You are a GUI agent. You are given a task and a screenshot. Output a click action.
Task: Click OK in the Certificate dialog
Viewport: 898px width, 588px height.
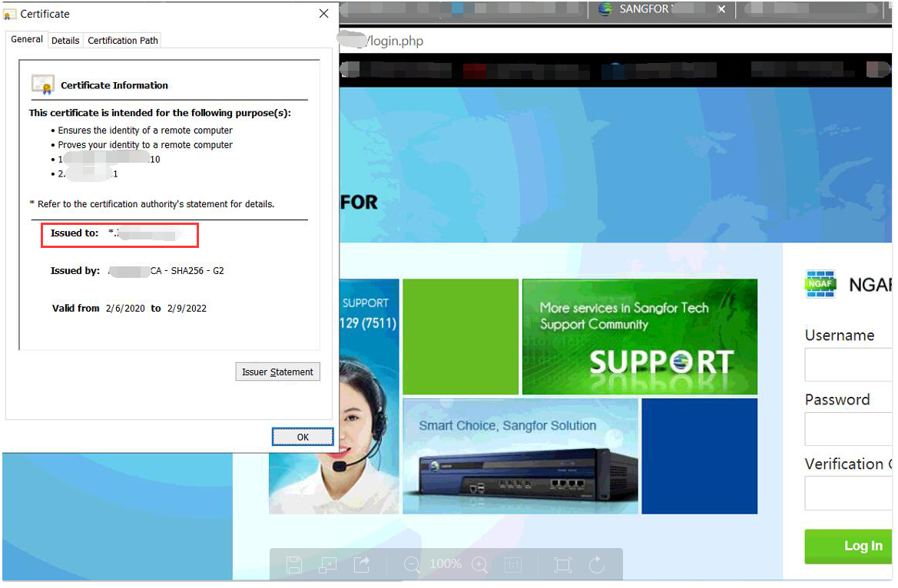(303, 438)
